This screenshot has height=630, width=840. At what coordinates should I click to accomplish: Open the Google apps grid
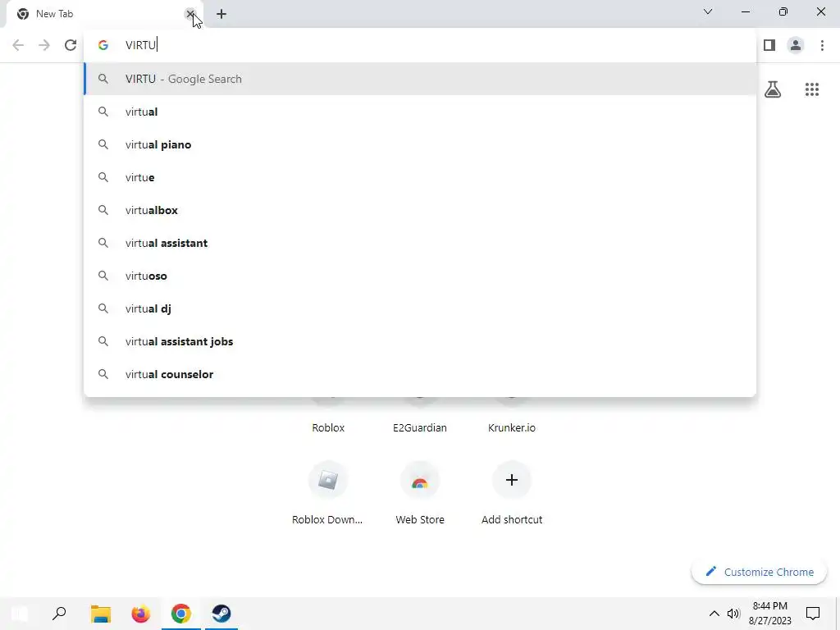click(812, 89)
